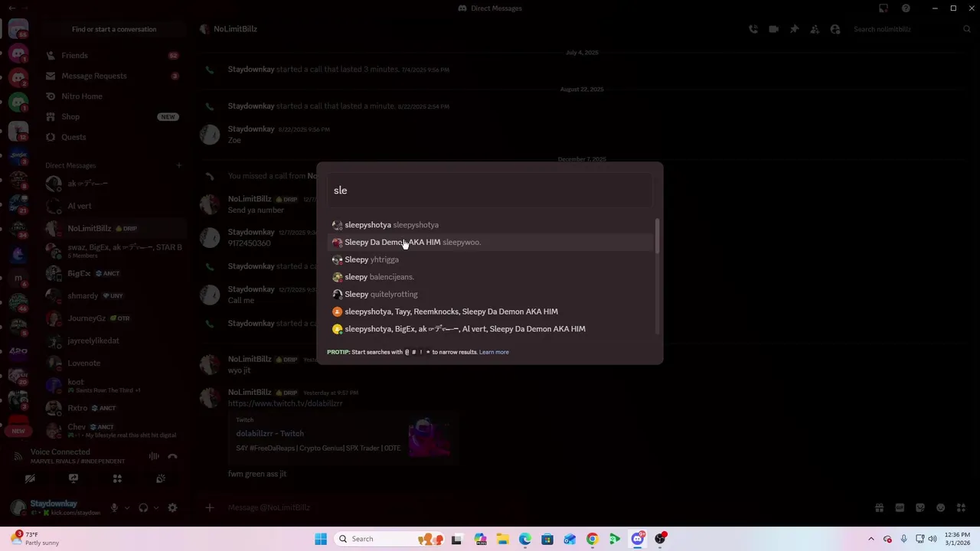Create a new DM with plus icon
This screenshot has width=980, height=551.
click(x=179, y=165)
